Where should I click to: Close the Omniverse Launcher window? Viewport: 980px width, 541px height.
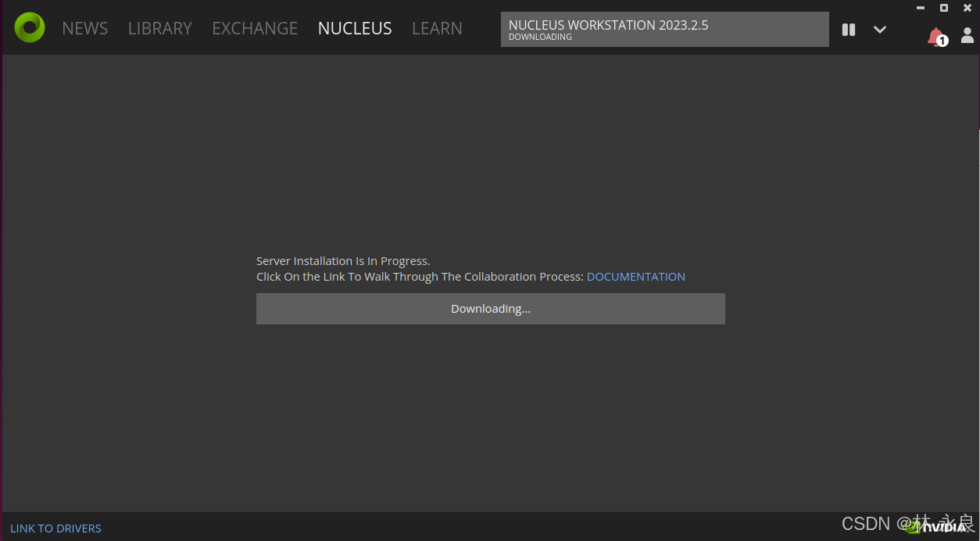[967, 8]
